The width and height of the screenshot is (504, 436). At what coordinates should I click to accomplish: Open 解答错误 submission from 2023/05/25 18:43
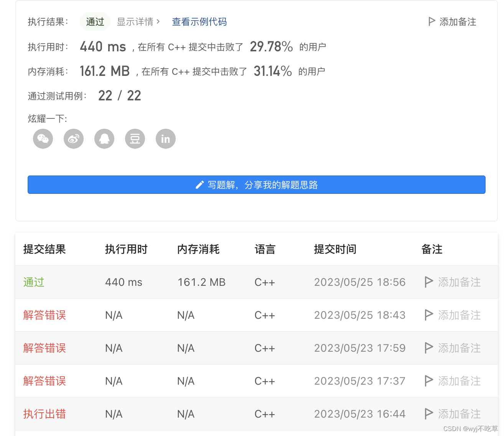pyautogui.click(x=44, y=315)
